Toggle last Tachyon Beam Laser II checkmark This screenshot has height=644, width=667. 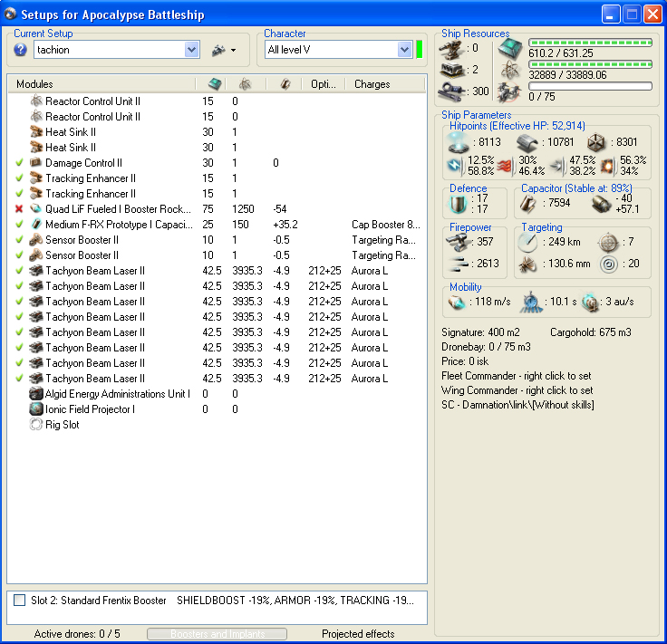(x=19, y=379)
